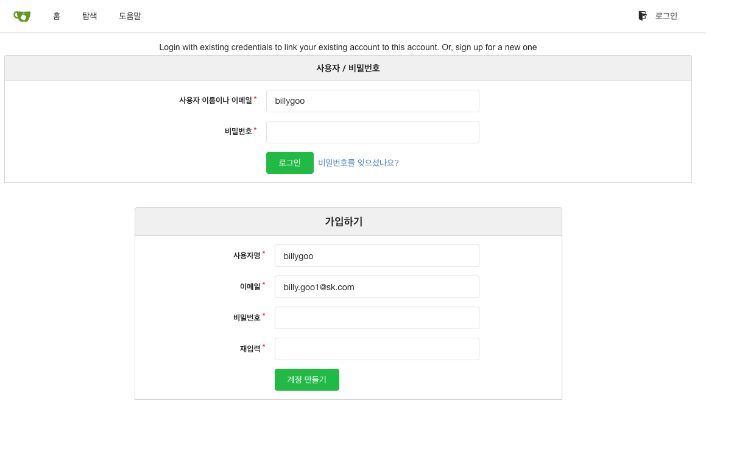The image size is (736, 461).
Task: Open the 도움말 (Help) menu item
Action: pyautogui.click(x=130, y=16)
